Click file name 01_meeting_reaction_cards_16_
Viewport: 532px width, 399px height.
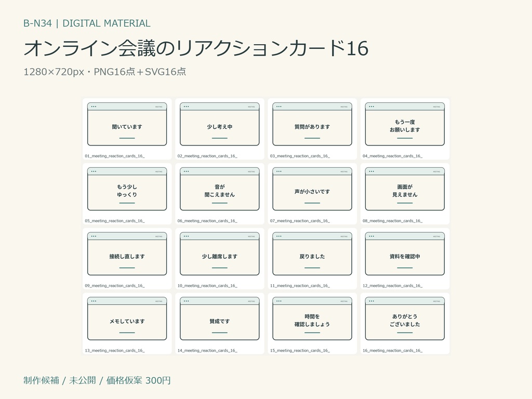pyautogui.click(x=115, y=156)
